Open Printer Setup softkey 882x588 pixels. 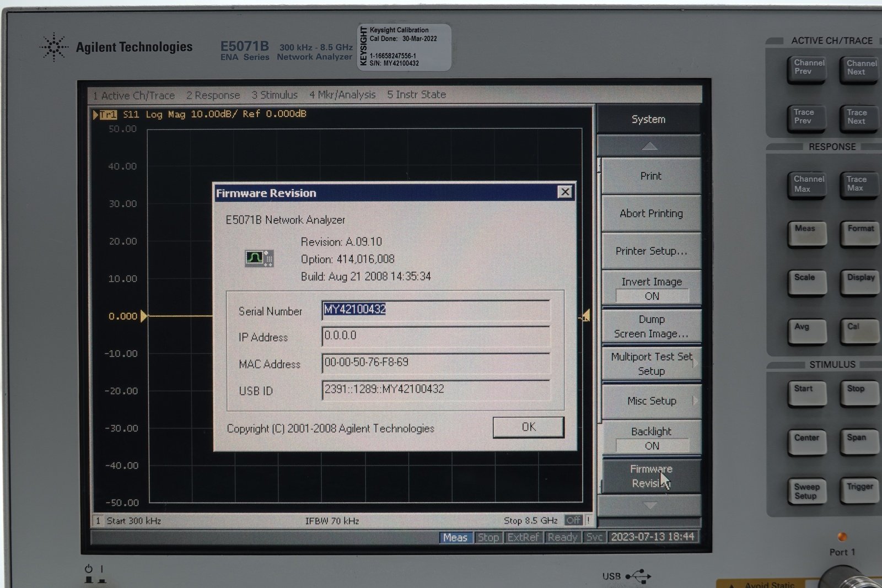pos(651,251)
